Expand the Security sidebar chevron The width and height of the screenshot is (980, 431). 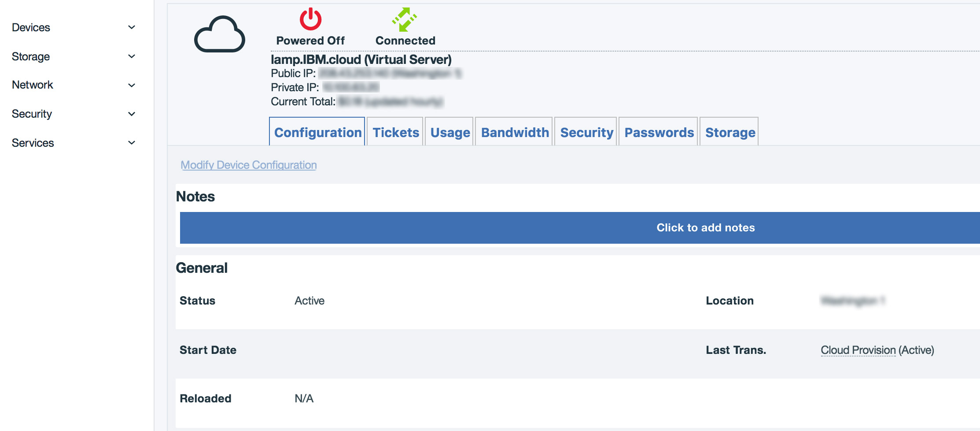[132, 114]
